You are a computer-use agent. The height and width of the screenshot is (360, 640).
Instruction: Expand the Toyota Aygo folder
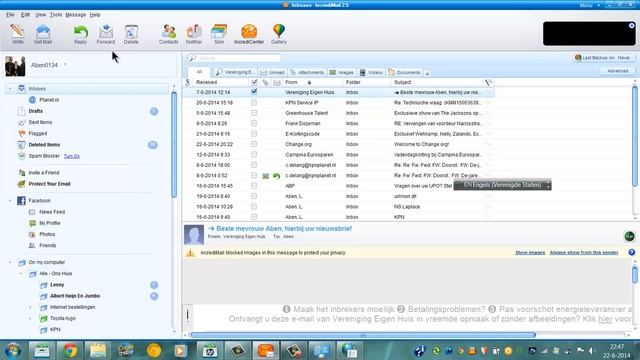tap(31, 318)
